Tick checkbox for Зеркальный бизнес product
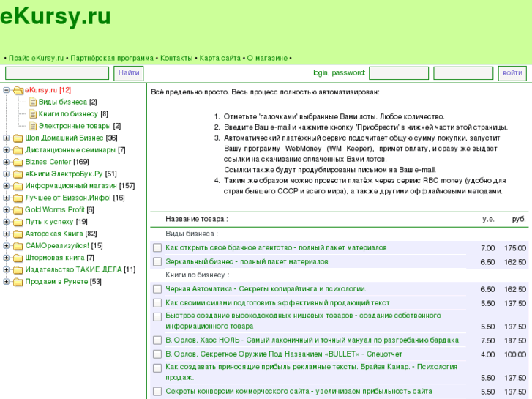532x399 pixels. (157, 261)
